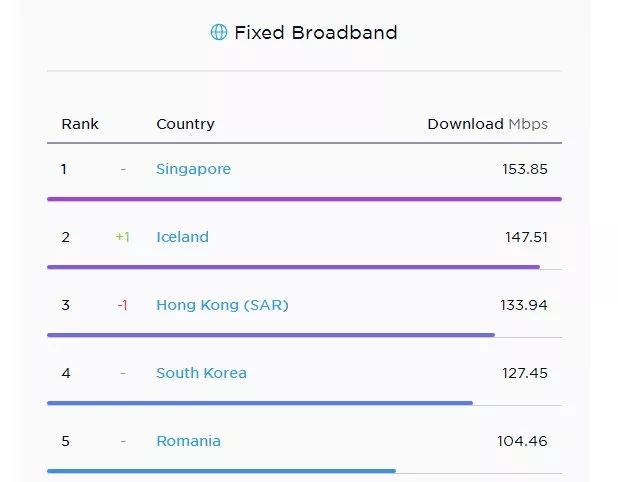Click the globe icon beside Fixed Broadband
The width and height of the screenshot is (618, 482).
coord(218,33)
